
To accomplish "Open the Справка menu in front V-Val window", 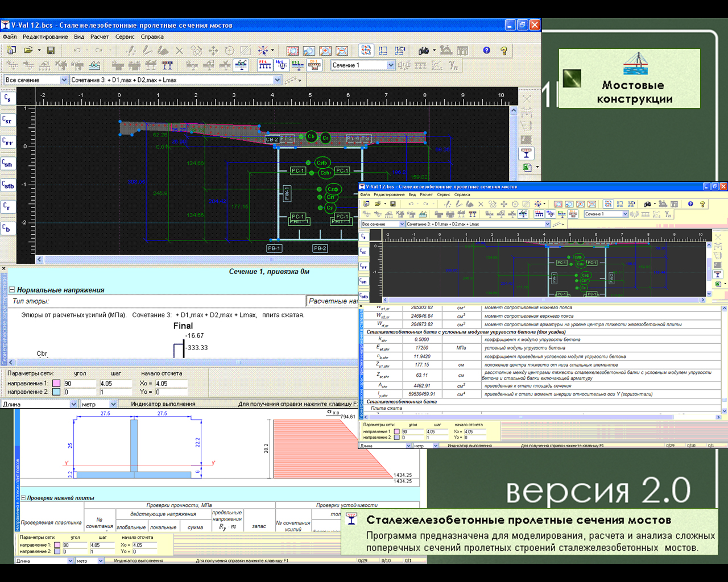I will pos(462,195).
